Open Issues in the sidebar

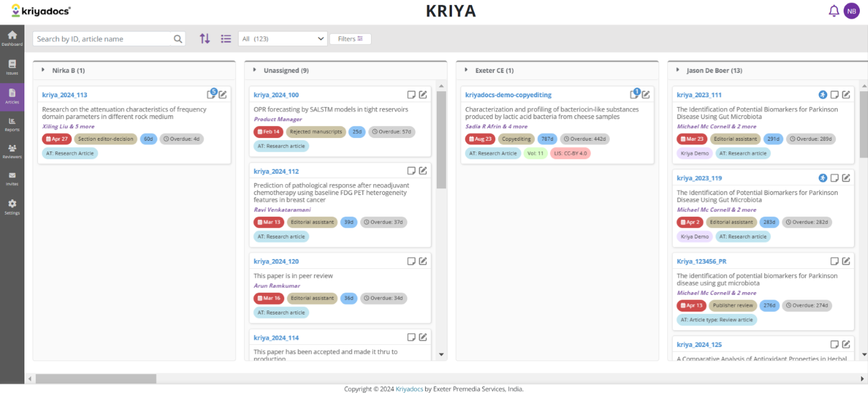click(12, 67)
